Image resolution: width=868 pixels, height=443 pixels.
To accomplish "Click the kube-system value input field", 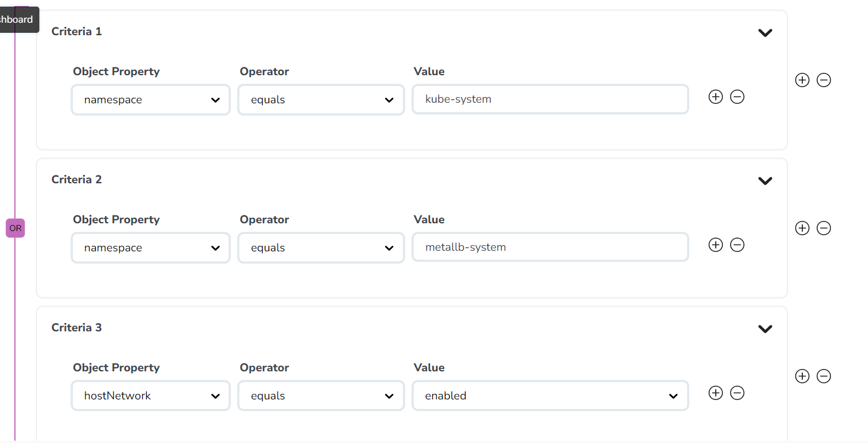I will 550,99.
